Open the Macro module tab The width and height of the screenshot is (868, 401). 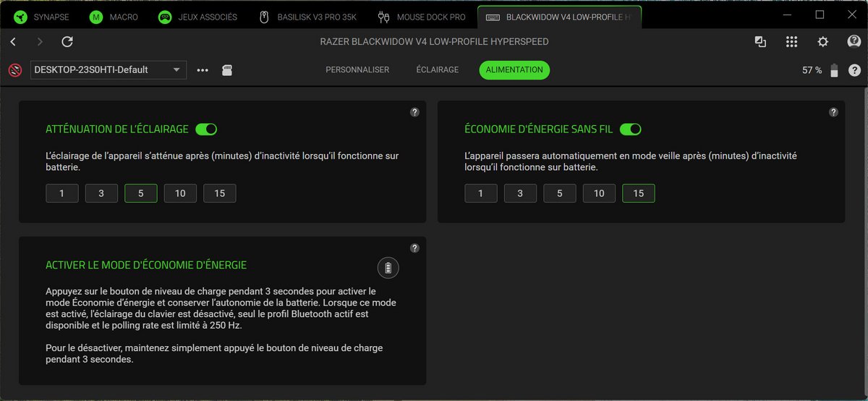(x=114, y=17)
